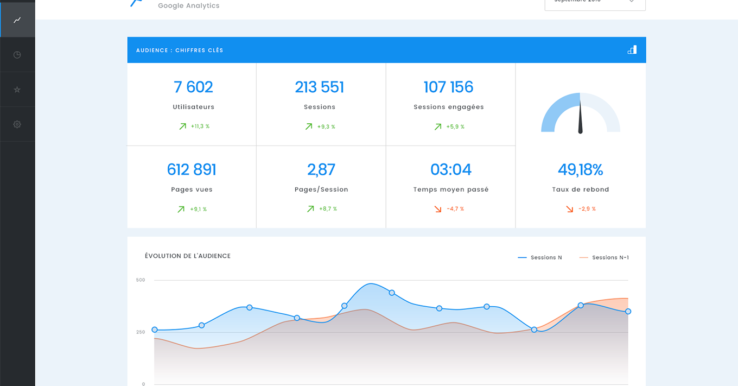The height and width of the screenshot is (386, 738).
Task: Click the -4,7 % change value
Action: (x=455, y=209)
